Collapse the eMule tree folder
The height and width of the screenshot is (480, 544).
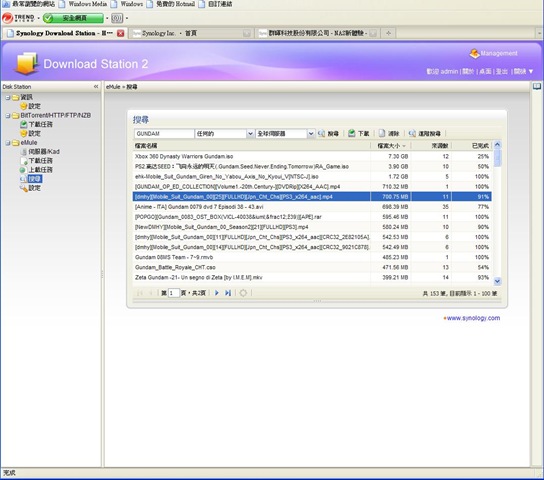(7, 143)
